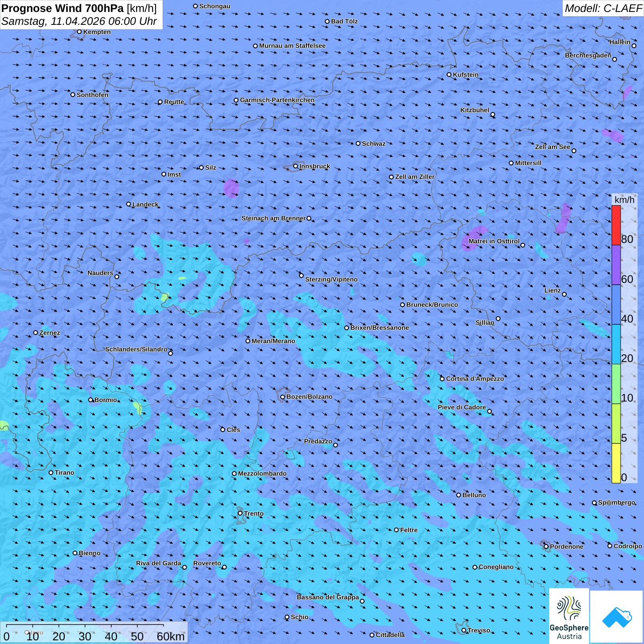Click the Pordenone city marker dot

pyautogui.click(x=546, y=546)
